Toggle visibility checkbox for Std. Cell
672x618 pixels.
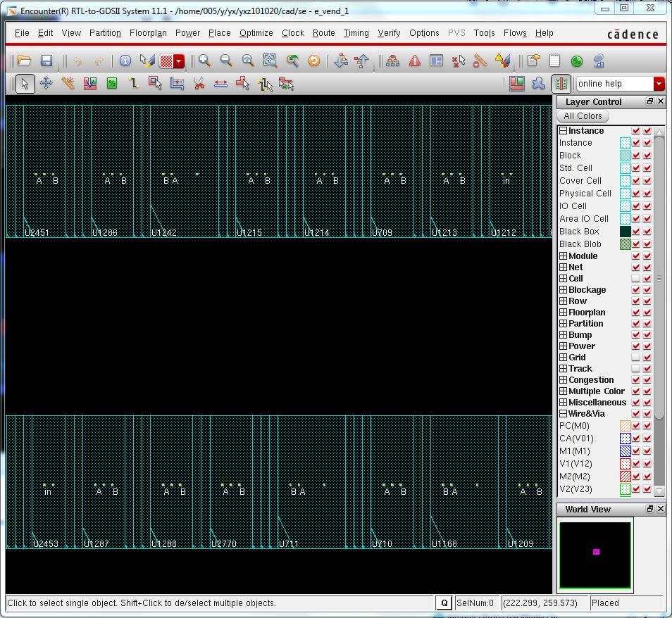pos(636,168)
